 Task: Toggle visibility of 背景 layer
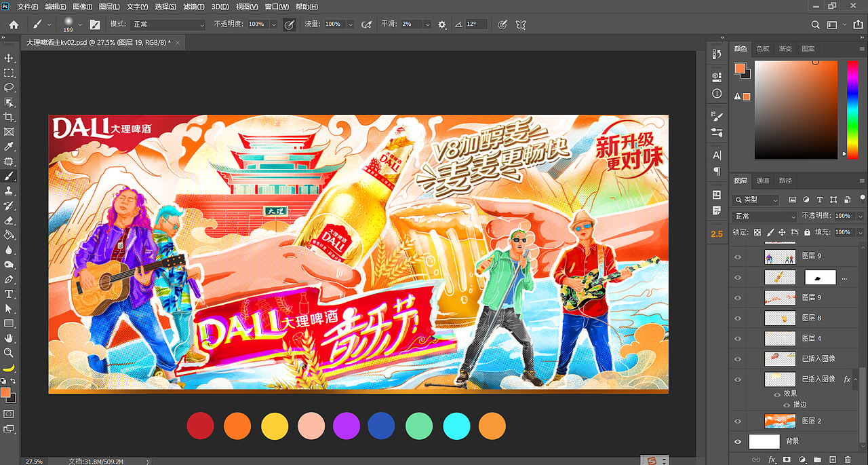coord(738,441)
